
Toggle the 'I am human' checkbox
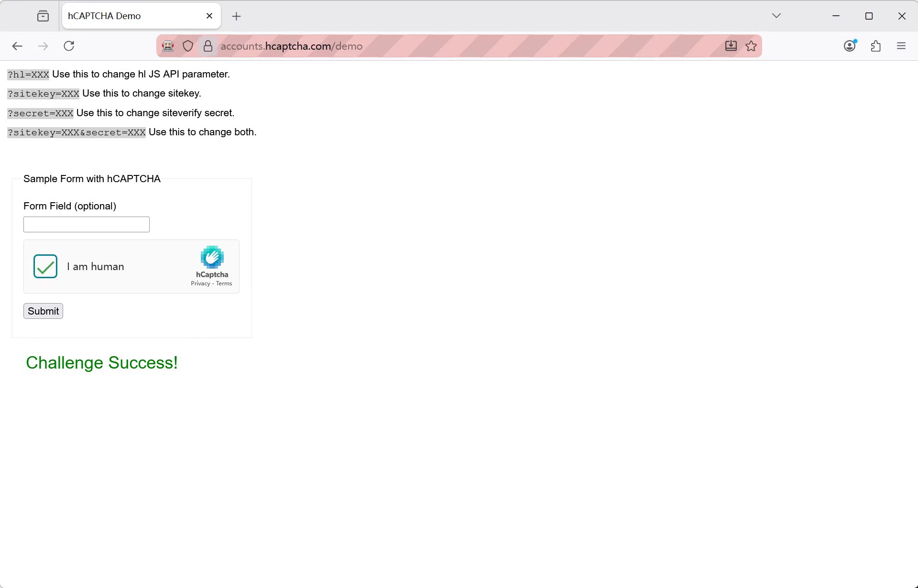click(45, 266)
